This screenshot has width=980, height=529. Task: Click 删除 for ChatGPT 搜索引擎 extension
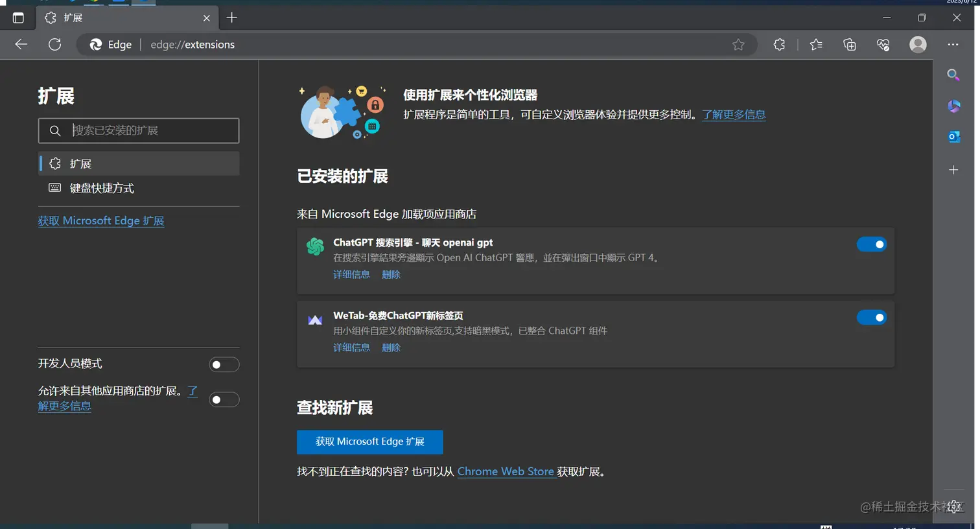(391, 274)
